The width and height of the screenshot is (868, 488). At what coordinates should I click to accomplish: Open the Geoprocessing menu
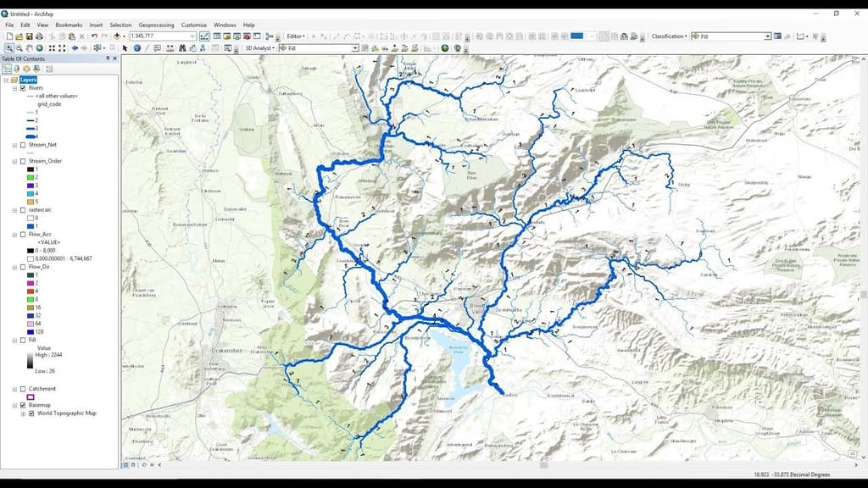pos(155,25)
